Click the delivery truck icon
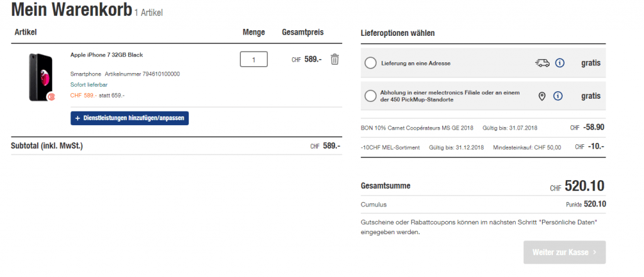Screen dimensions: 644x277 click(x=542, y=63)
